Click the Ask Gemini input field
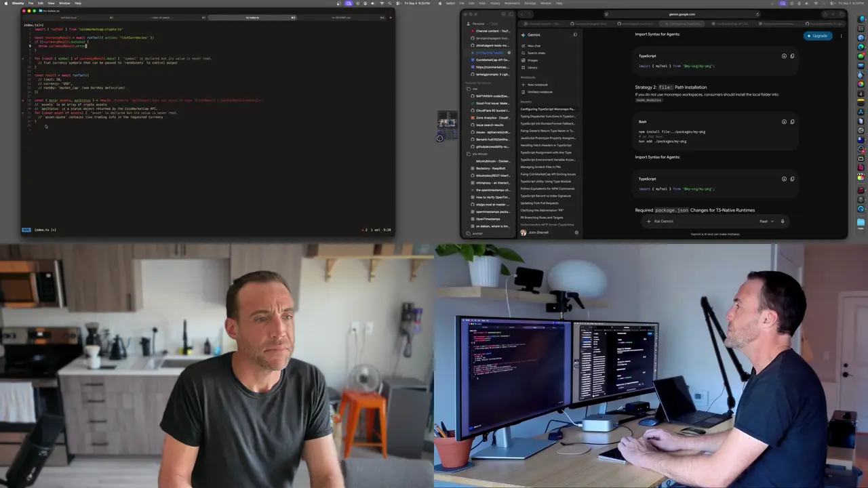The height and width of the screenshot is (488, 868). click(x=704, y=221)
